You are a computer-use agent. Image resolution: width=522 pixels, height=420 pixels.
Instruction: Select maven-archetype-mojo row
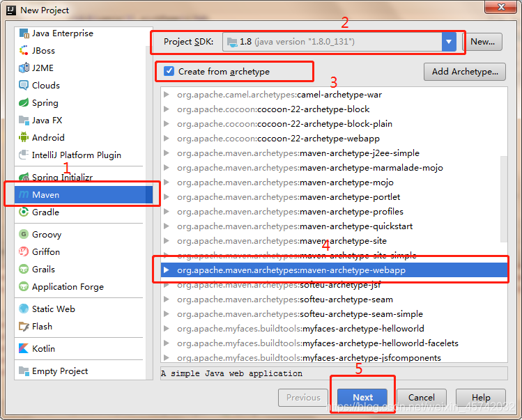coord(334,182)
